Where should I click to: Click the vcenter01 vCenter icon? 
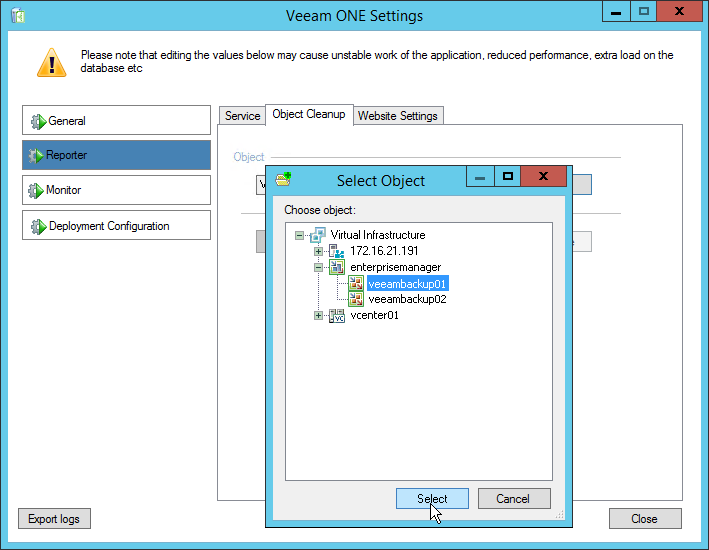coord(336,315)
